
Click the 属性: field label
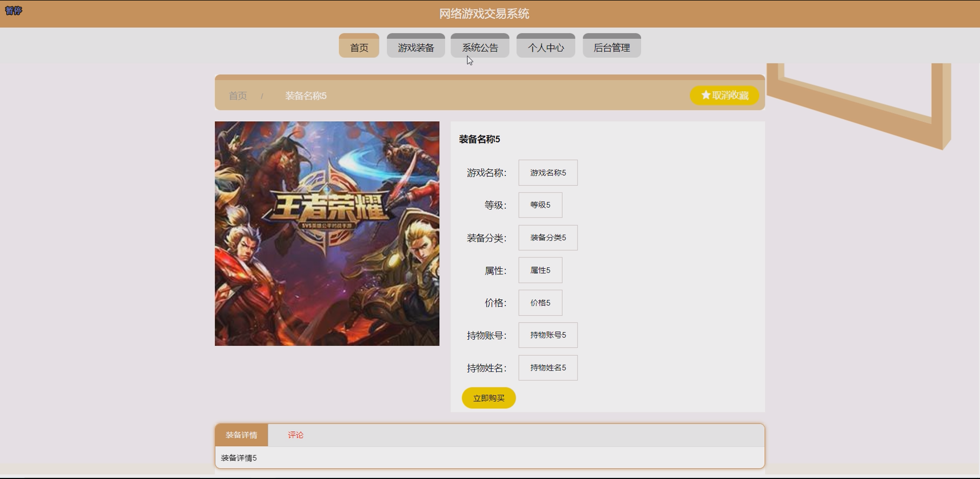click(x=496, y=271)
